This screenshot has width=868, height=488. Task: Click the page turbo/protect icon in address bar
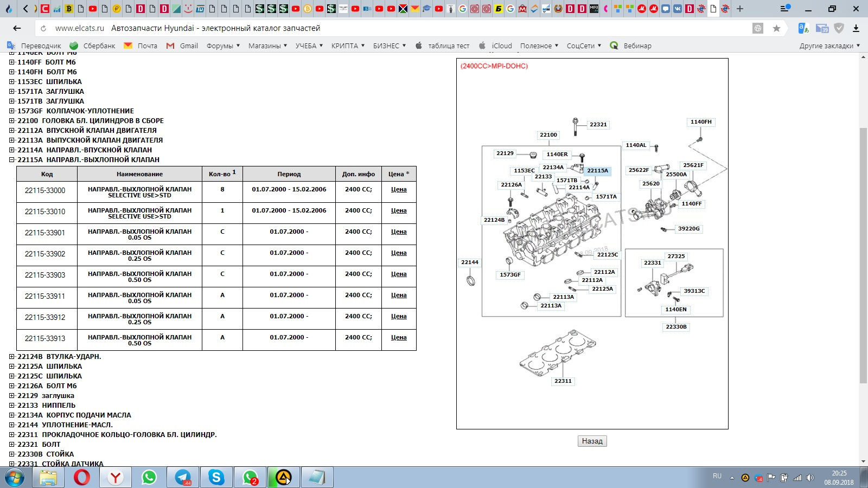(x=758, y=28)
